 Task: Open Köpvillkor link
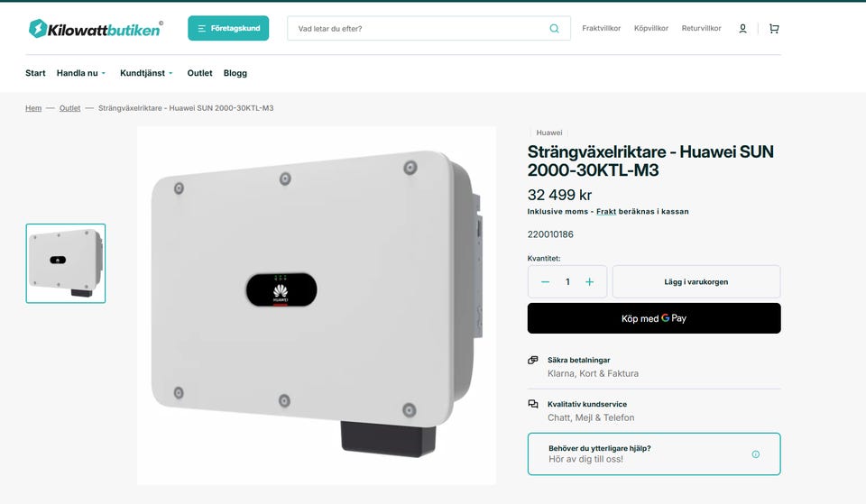click(x=651, y=28)
